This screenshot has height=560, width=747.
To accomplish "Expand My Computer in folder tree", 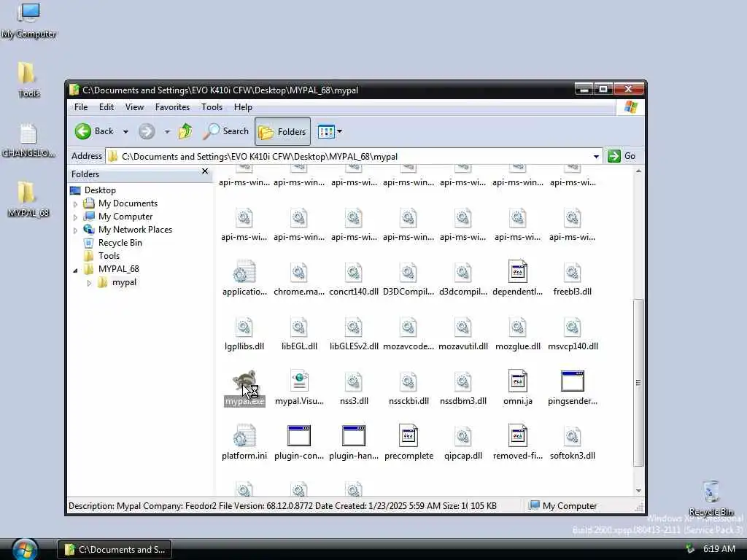I will pyautogui.click(x=75, y=217).
